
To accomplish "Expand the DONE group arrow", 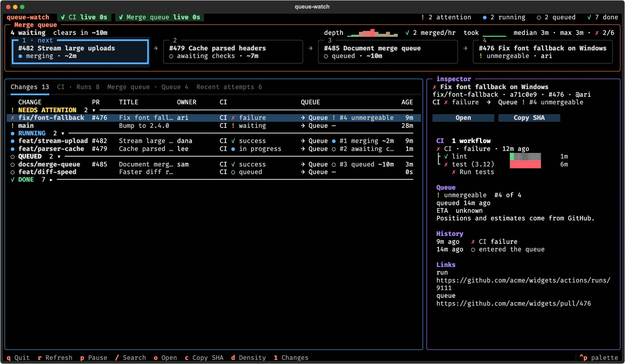I will (51, 180).
